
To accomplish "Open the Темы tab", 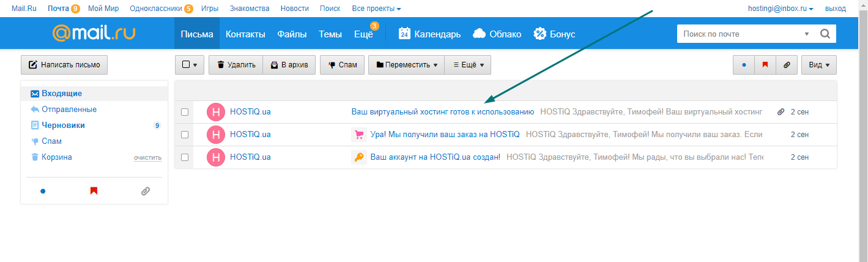I will [x=330, y=34].
